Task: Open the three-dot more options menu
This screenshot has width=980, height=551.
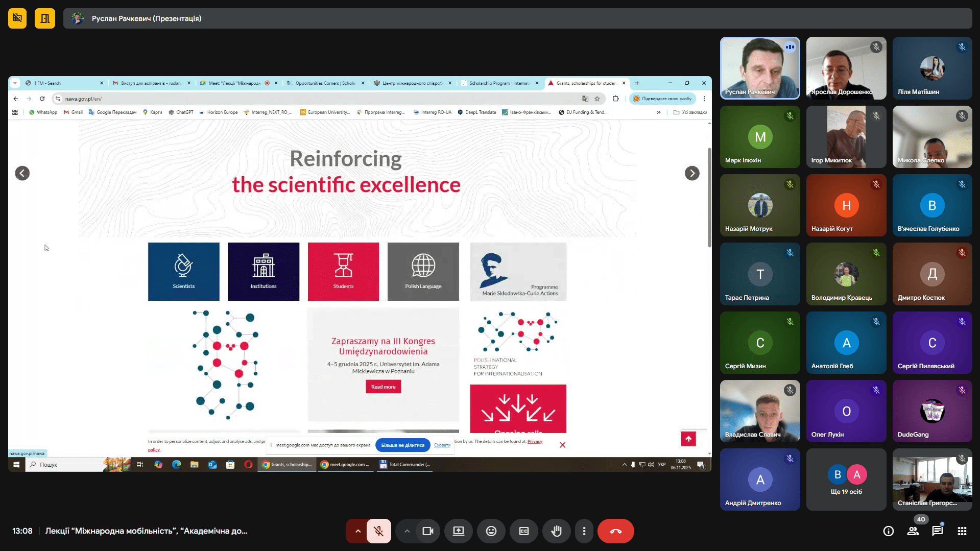Action: click(584, 531)
